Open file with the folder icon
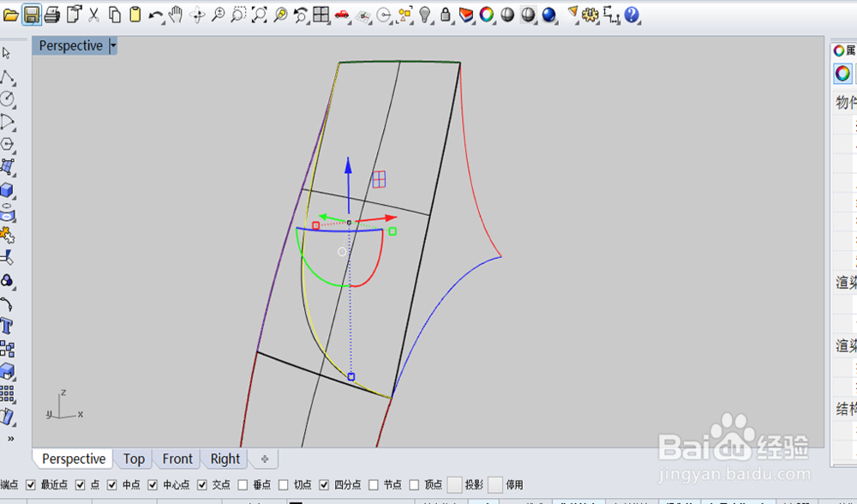Image resolution: width=857 pixels, height=504 pixels. click(x=10, y=15)
